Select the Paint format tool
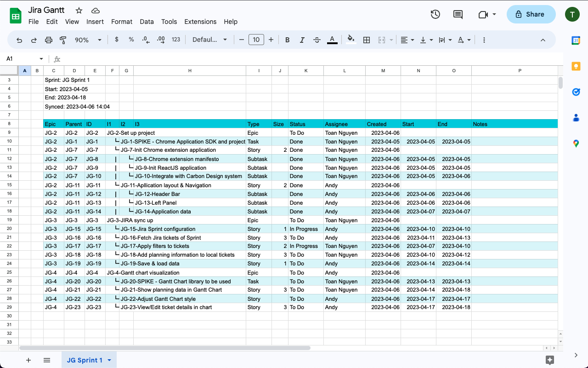 coord(63,40)
